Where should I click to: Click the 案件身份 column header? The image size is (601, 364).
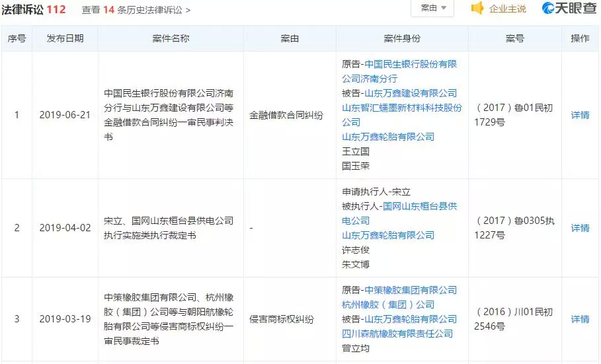coord(402,38)
